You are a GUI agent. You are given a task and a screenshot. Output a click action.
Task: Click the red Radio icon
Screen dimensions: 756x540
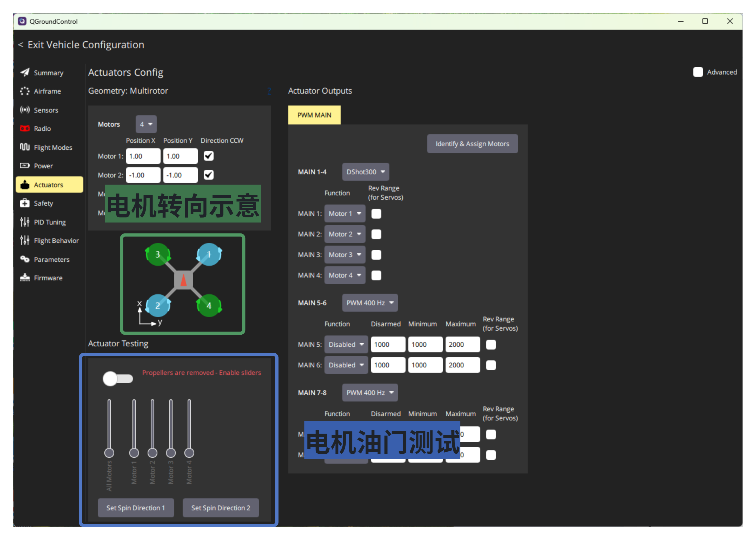pos(25,128)
